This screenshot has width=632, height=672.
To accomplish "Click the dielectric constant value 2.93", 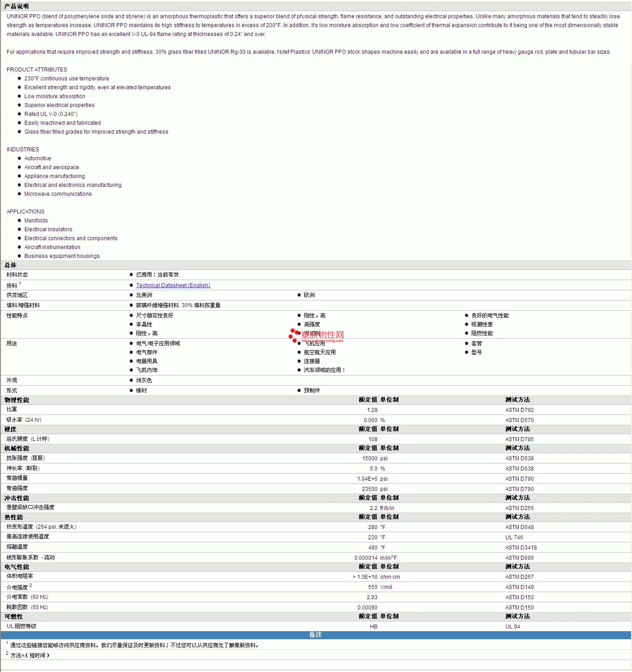I will [x=372, y=597].
